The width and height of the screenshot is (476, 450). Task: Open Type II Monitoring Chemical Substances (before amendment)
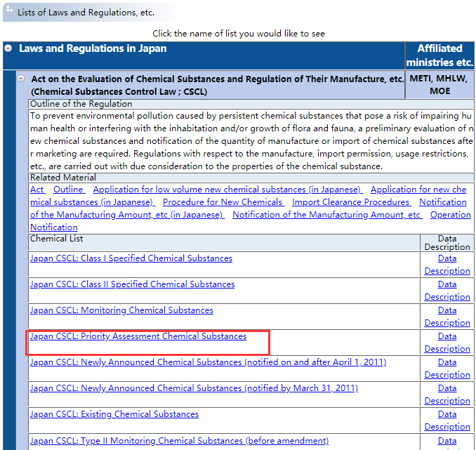click(179, 441)
